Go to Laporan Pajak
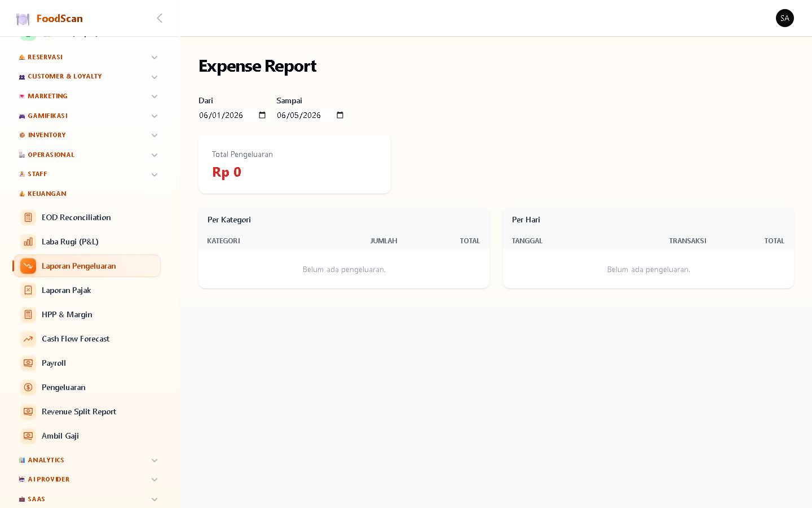 [x=87, y=290]
